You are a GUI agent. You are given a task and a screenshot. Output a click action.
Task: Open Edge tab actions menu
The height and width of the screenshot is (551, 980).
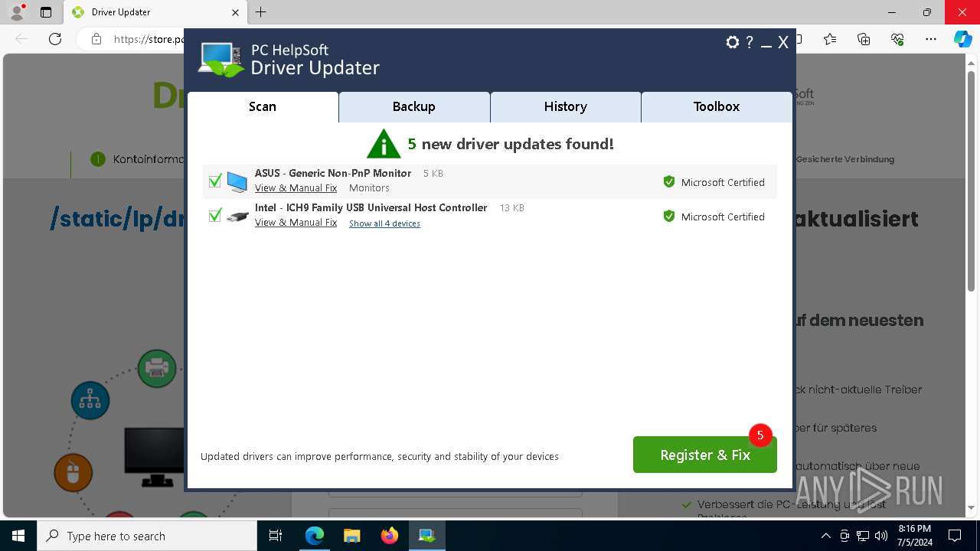coord(46,12)
